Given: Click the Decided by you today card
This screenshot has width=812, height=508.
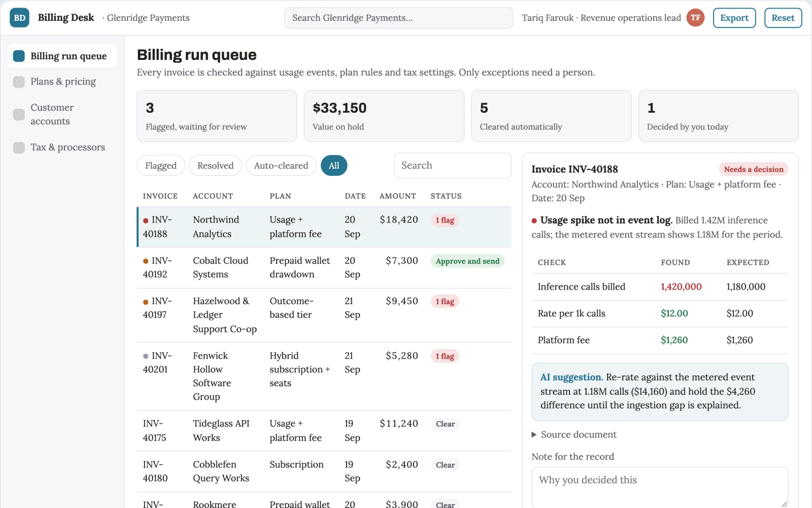Looking at the screenshot, I should coord(718,116).
